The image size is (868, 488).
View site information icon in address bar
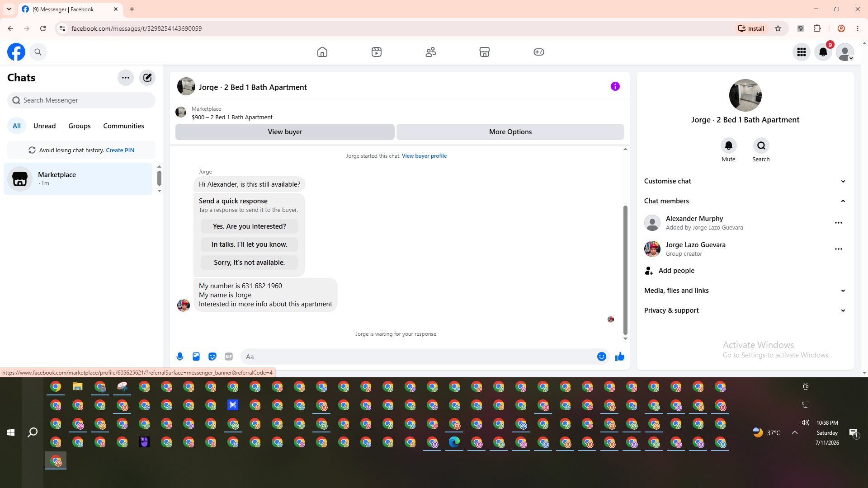(62, 28)
